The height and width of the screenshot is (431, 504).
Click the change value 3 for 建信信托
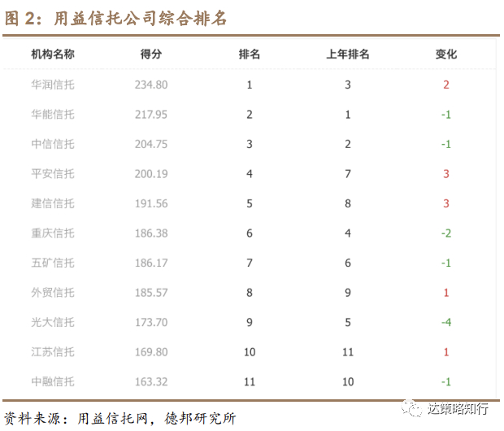click(446, 203)
